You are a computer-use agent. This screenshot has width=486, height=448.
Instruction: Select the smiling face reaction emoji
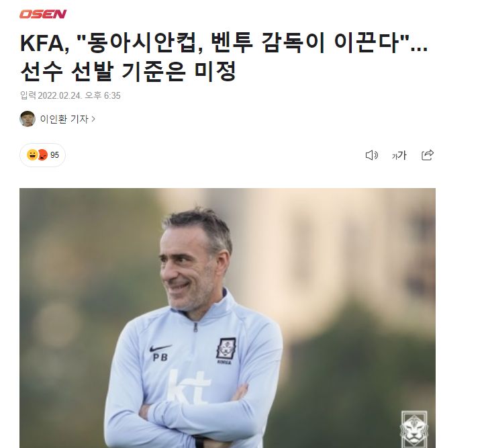tap(32, 154)
